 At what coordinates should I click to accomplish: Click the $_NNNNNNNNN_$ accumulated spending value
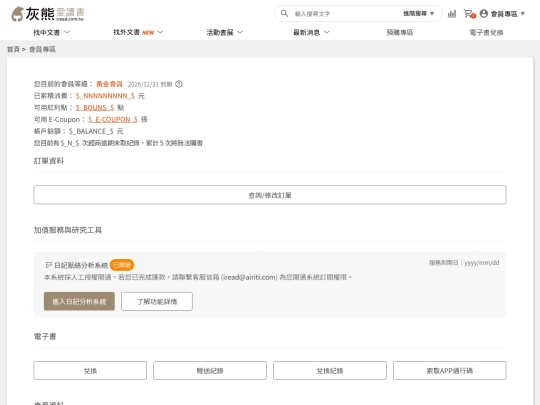(105, 96)
